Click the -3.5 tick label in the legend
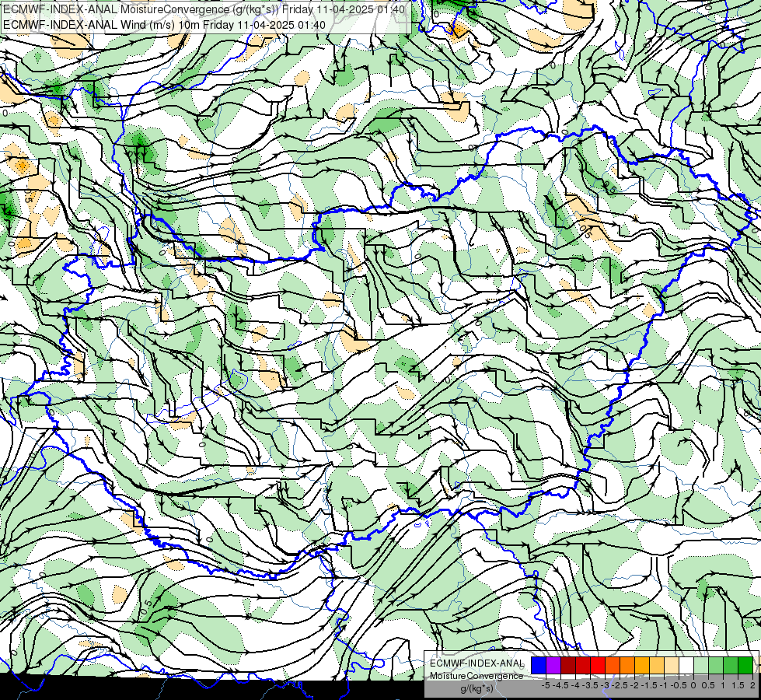Image resolution: width=761 pixels, height=700 pixels. click(591, 685)
